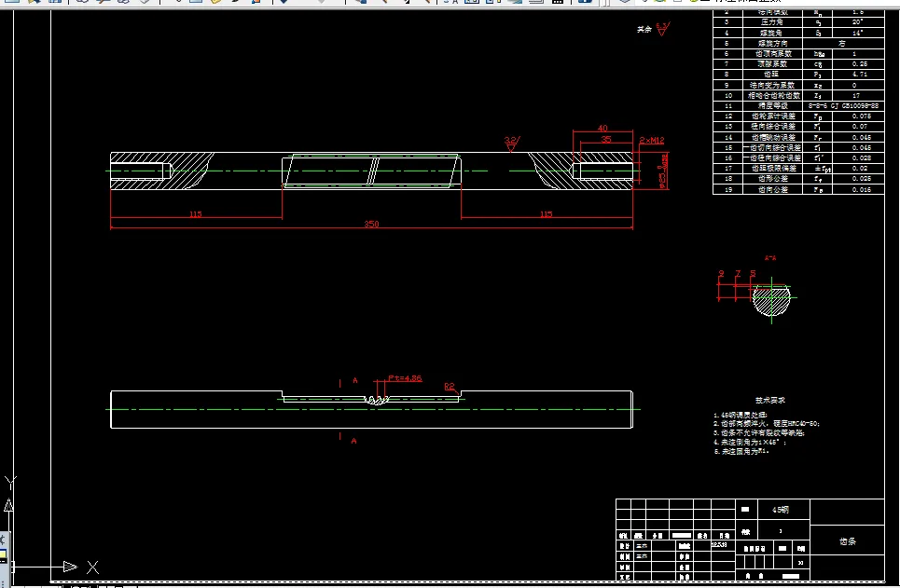Select requirement line 4 about 1×45° chamfer
This screenshot has width=900, height=588.
click(750, 443)
